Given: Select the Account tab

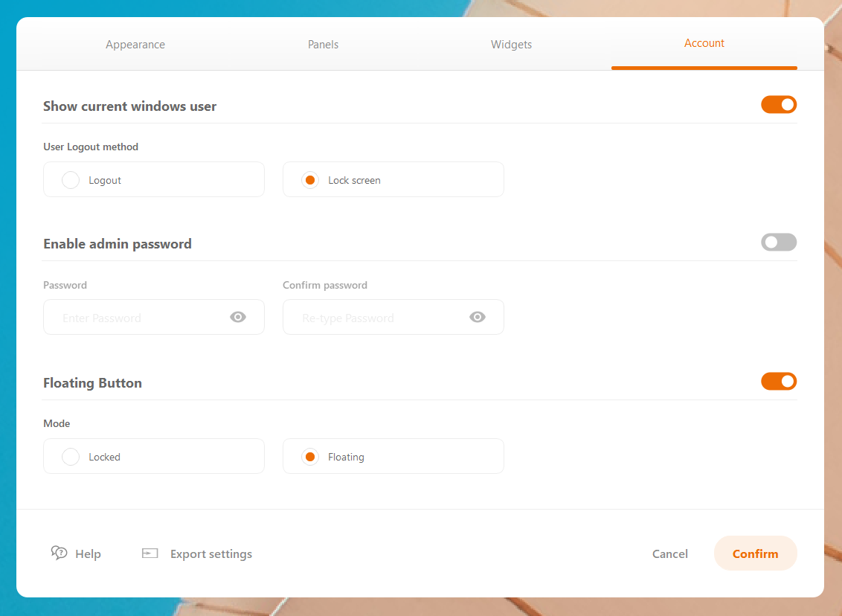Looking at the screenshot, I should (x=704, y=43).
